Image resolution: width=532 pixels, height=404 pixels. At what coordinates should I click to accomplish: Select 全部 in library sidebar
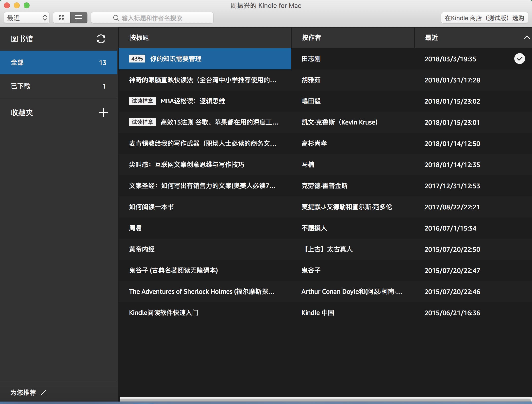(x=59, y=62)
